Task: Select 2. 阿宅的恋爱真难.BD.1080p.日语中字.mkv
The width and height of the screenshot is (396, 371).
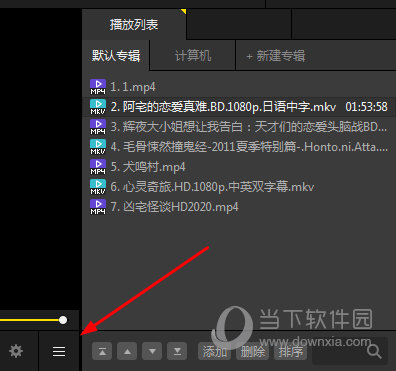Action: (239, 107)
